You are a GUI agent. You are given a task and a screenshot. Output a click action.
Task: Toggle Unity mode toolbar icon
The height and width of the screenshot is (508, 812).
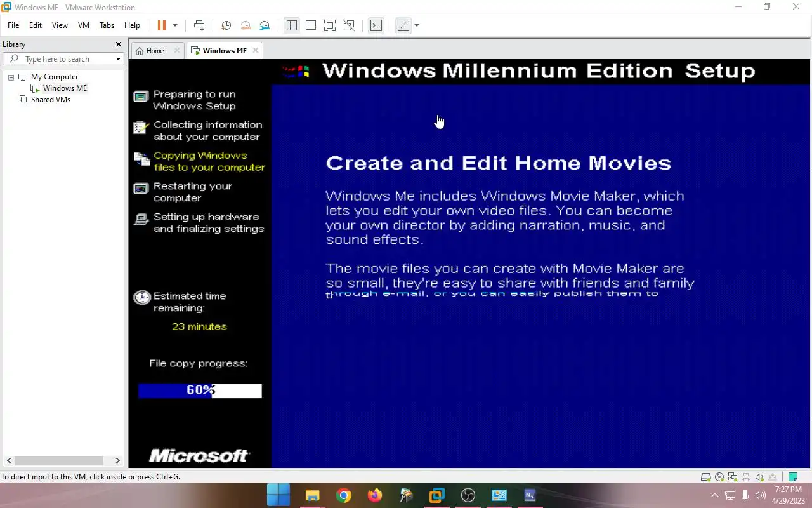pyautogui.click(x=349, y=25)
